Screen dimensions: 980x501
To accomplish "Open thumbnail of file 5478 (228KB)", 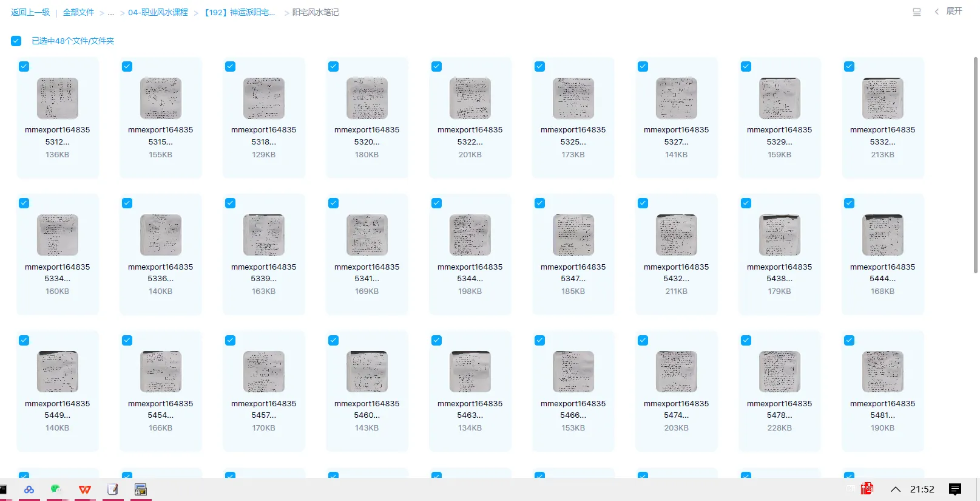I will (779, 372).
